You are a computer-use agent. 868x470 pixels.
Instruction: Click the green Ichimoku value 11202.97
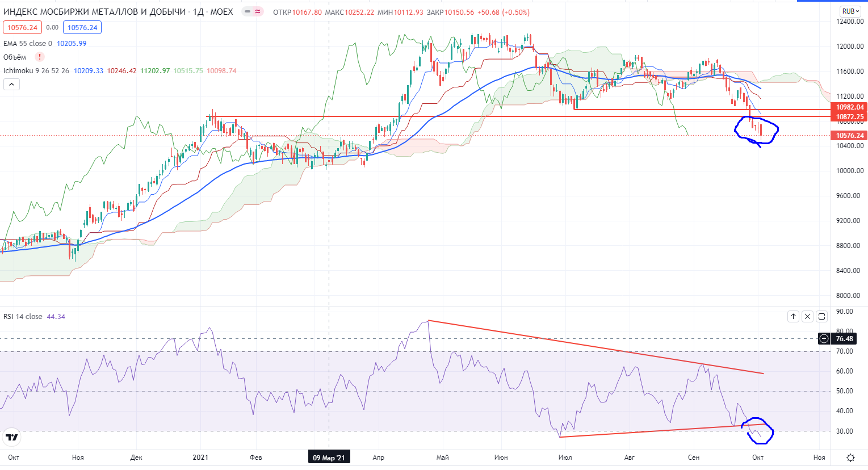click(155, 71)
